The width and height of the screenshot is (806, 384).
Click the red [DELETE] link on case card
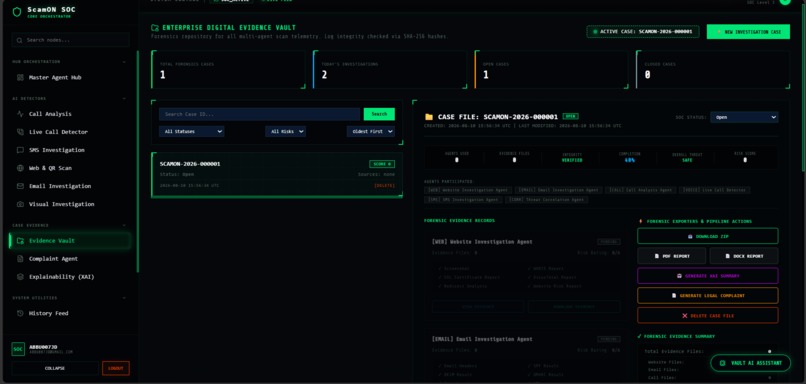(x=384, y=185)
